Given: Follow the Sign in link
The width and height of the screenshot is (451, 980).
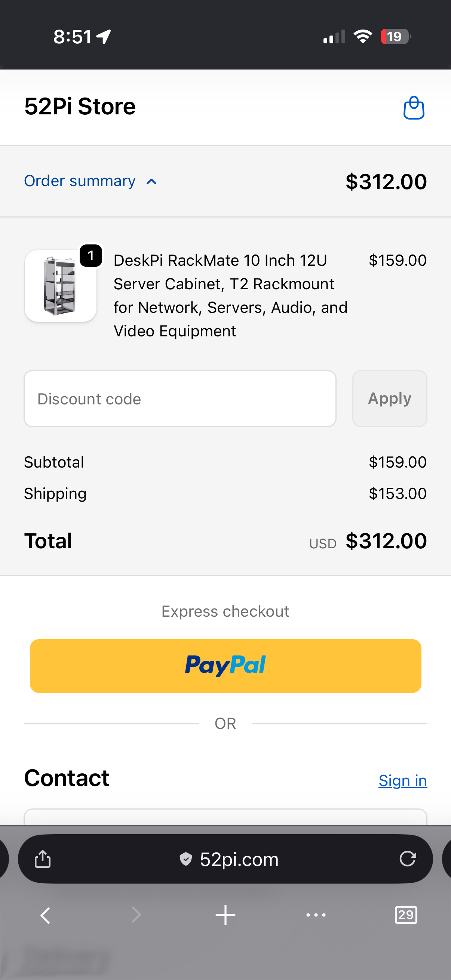Looking at the screenshot, I should [402, 781].
